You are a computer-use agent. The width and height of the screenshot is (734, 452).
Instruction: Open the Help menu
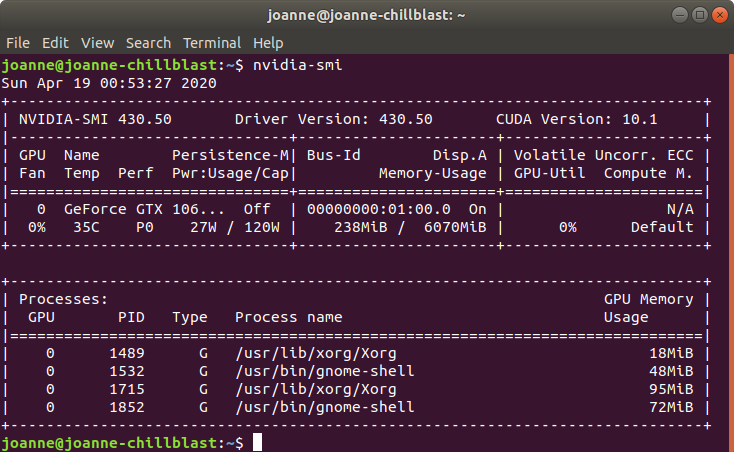268,43
